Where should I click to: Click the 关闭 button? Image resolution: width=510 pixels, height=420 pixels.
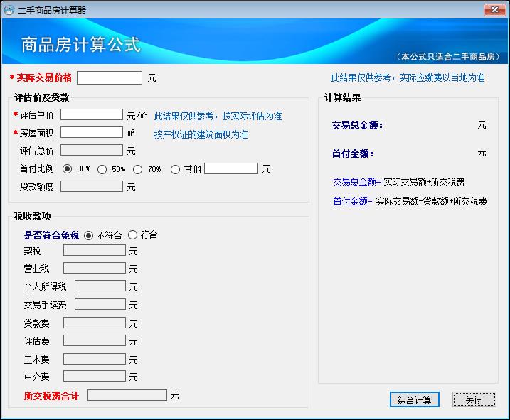coord(474,399)
